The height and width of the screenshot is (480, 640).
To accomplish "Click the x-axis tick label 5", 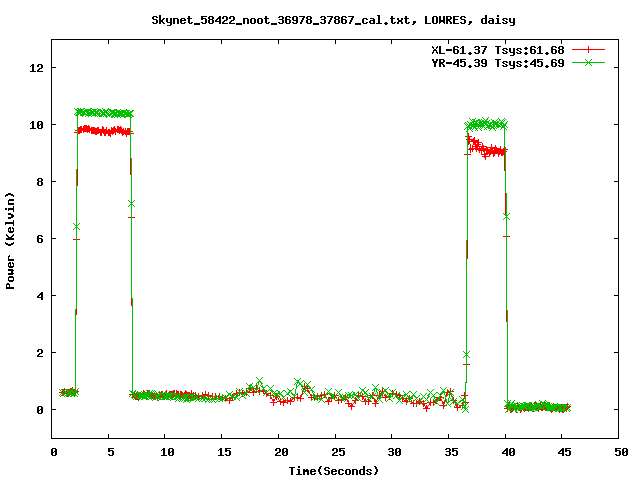I will [x=111, y=452].
